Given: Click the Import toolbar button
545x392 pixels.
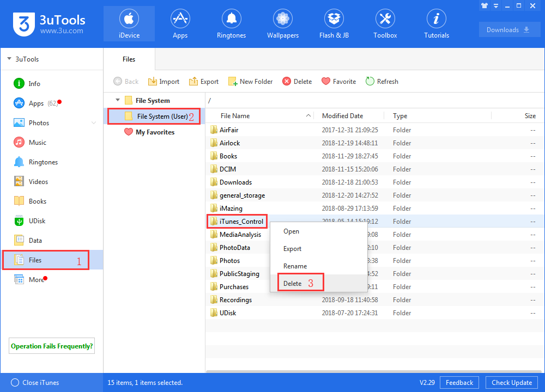Looking at the screenshot, I should (x=163, y=82).
